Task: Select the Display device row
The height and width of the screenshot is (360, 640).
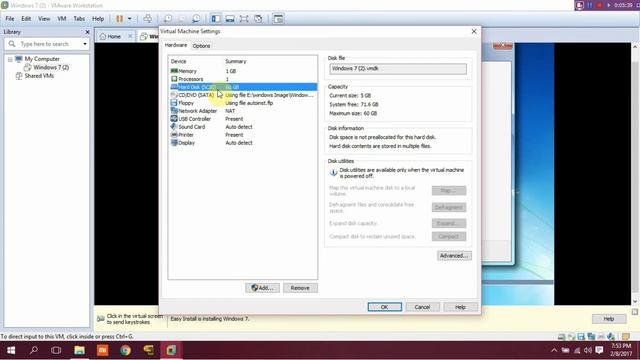Action: (243, 143)
